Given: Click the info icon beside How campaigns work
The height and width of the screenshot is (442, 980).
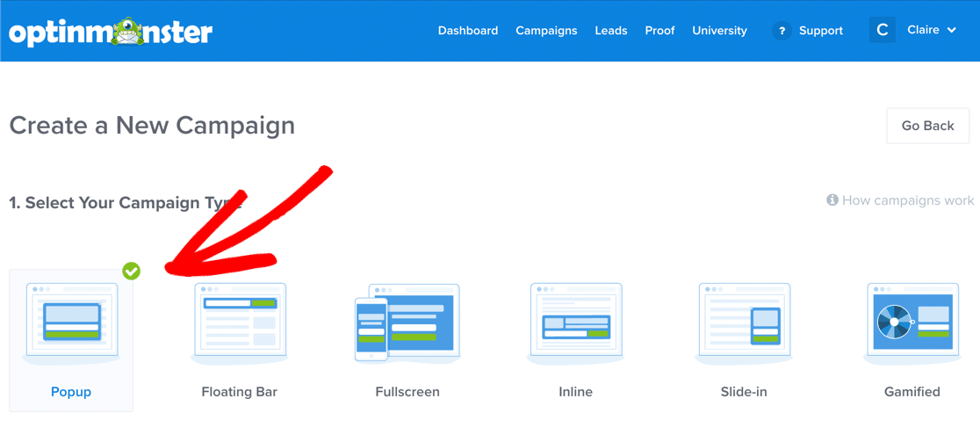Looking at the screenshot, I should 832,200.
